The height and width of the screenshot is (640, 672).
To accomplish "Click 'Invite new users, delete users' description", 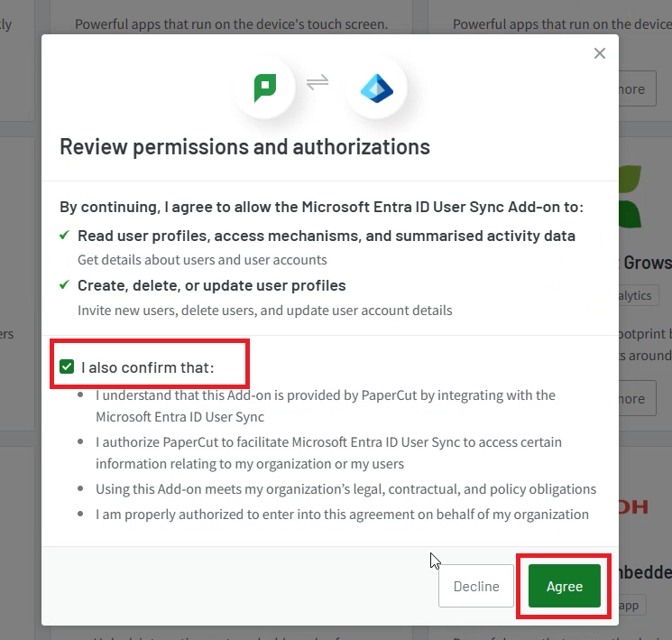I will [265, 311].
